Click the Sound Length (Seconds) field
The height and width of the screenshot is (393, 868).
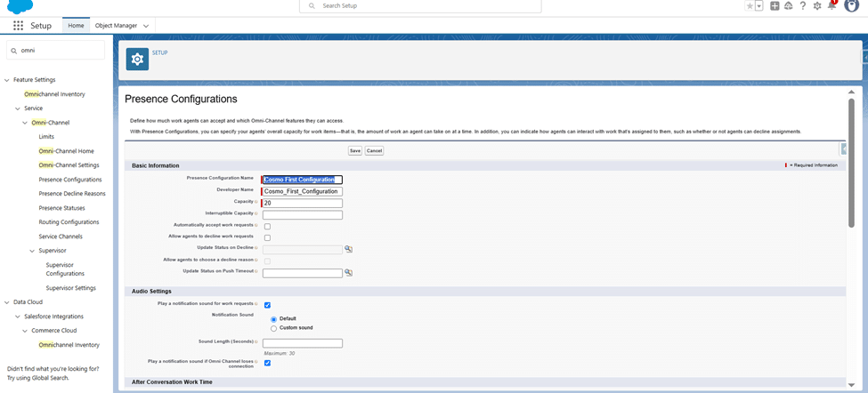303,343
